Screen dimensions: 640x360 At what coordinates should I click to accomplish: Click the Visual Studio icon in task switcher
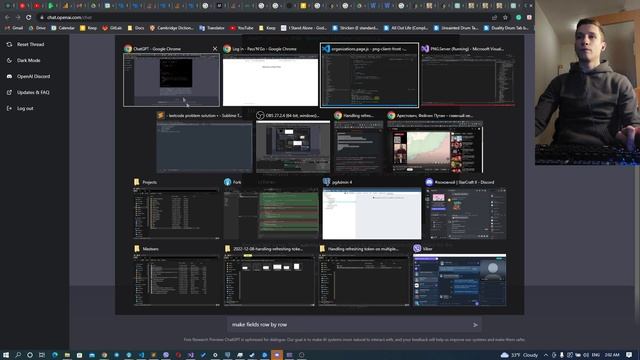pyautogui.click(x=425, y=49)
